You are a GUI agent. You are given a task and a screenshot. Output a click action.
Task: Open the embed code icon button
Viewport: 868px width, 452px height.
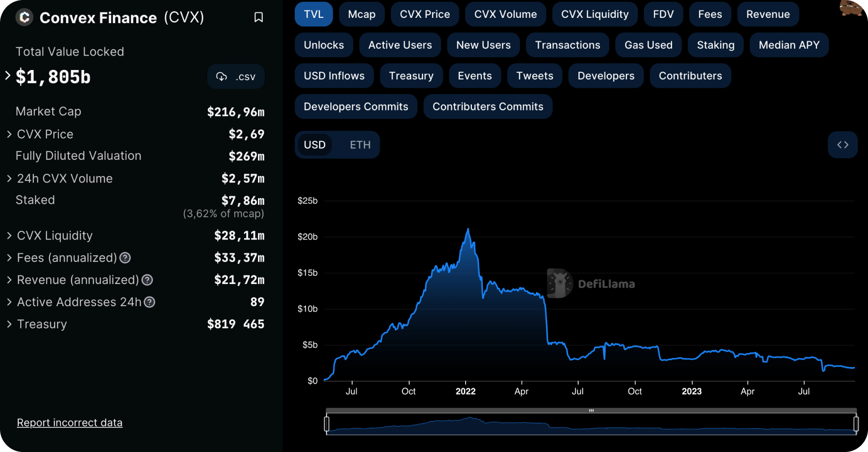click(842, 145)
